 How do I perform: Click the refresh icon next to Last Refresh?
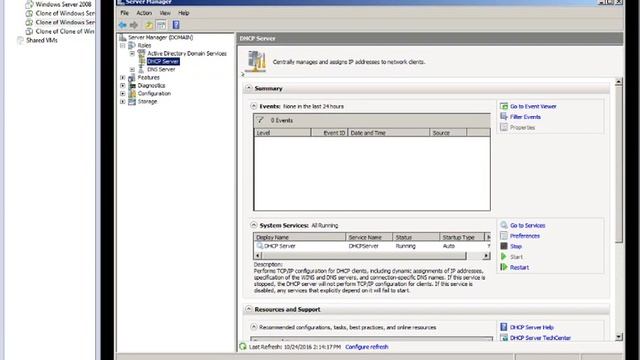(243, 347)
